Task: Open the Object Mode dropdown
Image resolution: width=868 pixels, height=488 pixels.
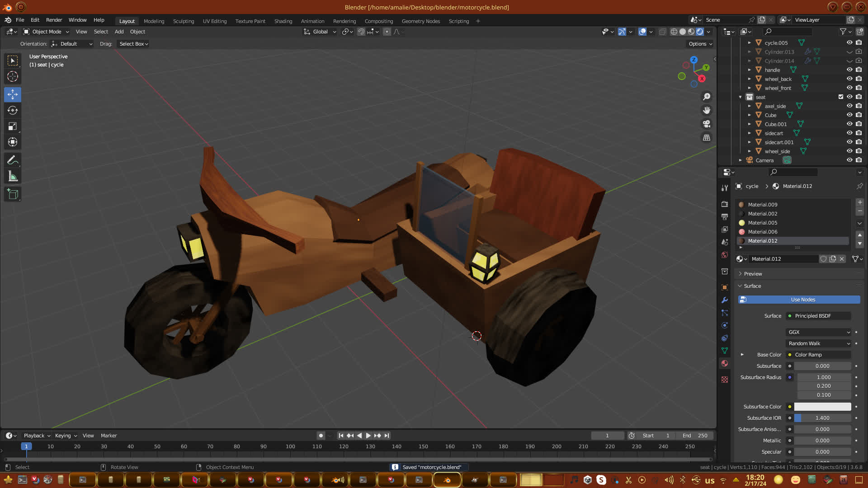Action: [46, 32]
